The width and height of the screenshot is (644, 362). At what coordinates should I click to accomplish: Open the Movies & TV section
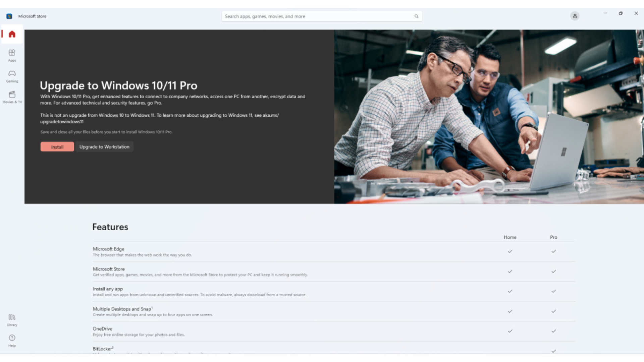[x=12, y=97]
